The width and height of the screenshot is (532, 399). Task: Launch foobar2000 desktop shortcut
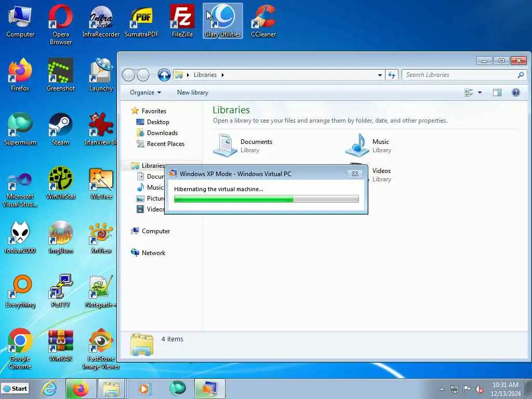[20, 237]
